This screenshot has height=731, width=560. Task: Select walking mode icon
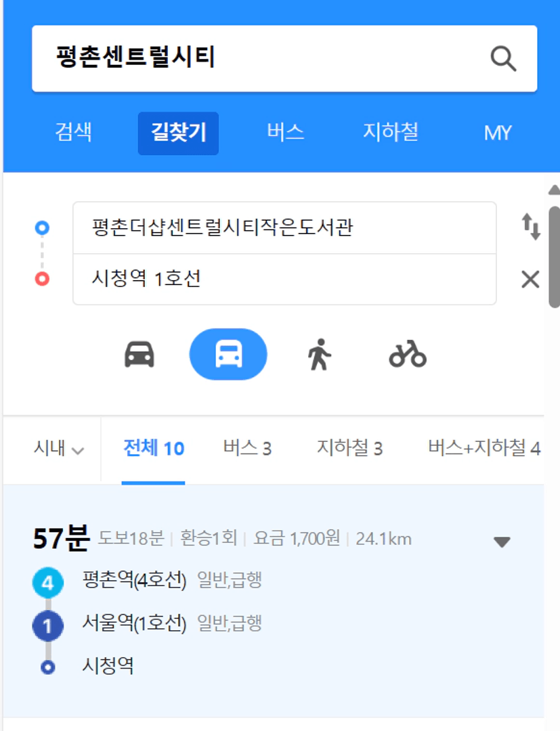coord(320,355)
